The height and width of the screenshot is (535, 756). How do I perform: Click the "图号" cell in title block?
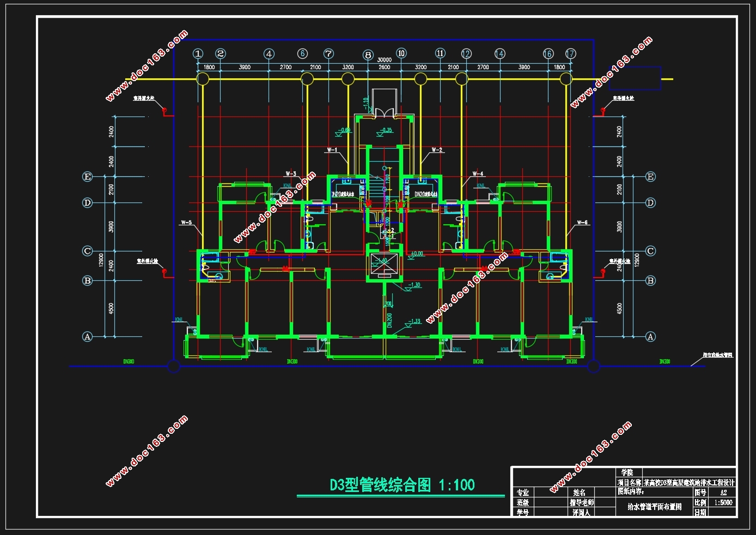coord(700,493)
